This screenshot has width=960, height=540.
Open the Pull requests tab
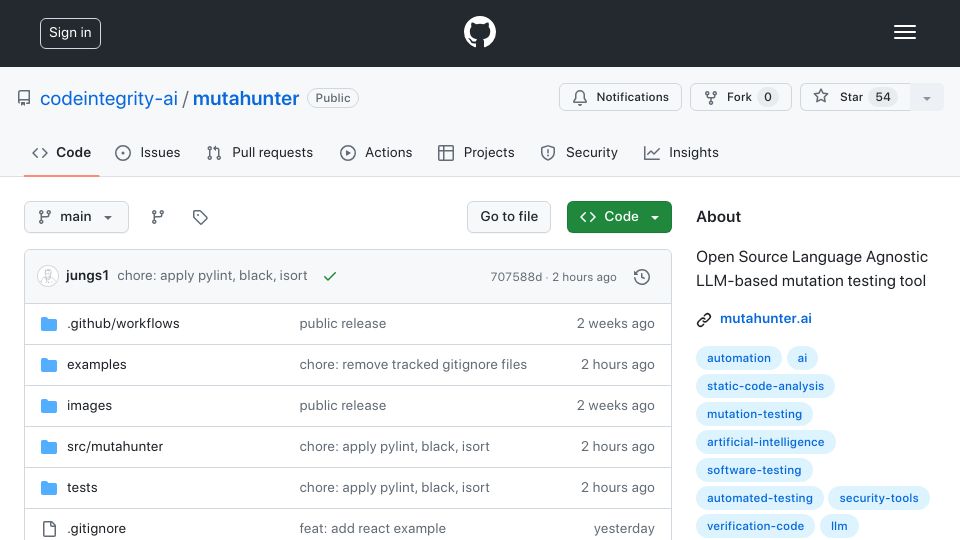click(x=260, y=152)
